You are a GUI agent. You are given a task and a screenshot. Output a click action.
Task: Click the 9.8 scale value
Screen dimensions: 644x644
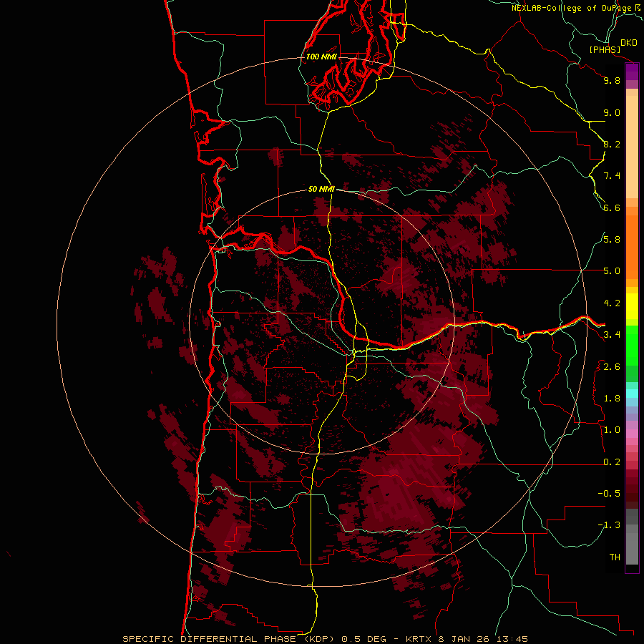[x=612, y=81]
